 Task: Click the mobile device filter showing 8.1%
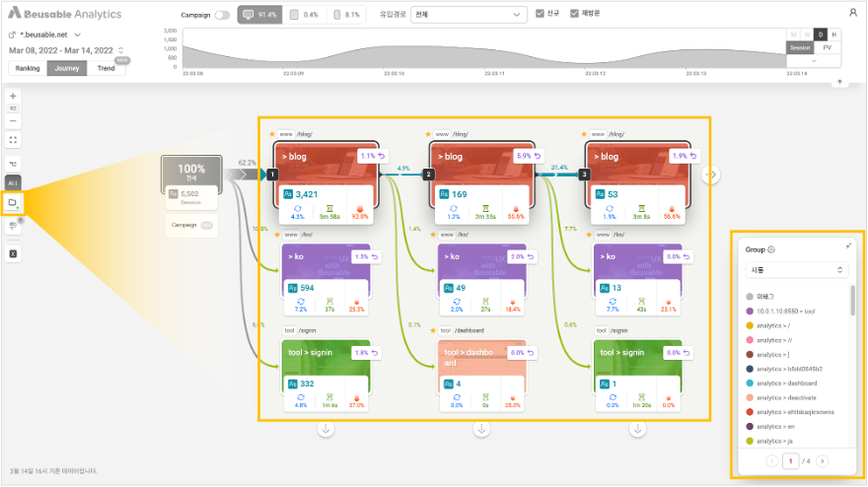[x=345, y=15]
